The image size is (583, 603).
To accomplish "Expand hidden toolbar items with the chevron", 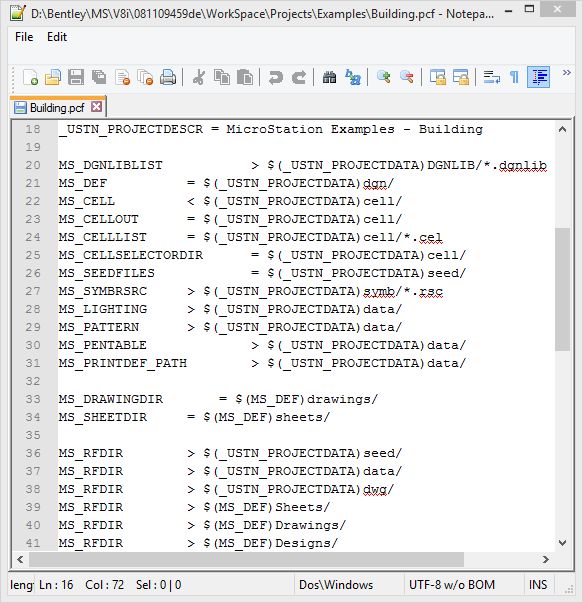I will [566, 73].
